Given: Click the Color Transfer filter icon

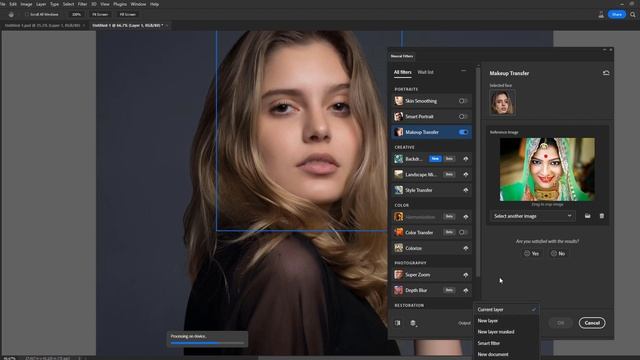Looking at the screenshot, I should [x=399, y=232].
